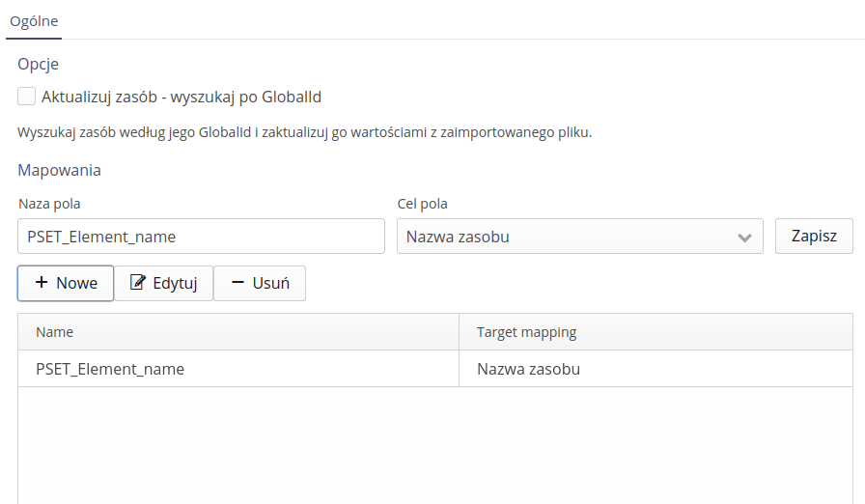The width and height of the screenshot is (865, 504).
Task: Click the Nowe button label
Action: pos(77,283)
